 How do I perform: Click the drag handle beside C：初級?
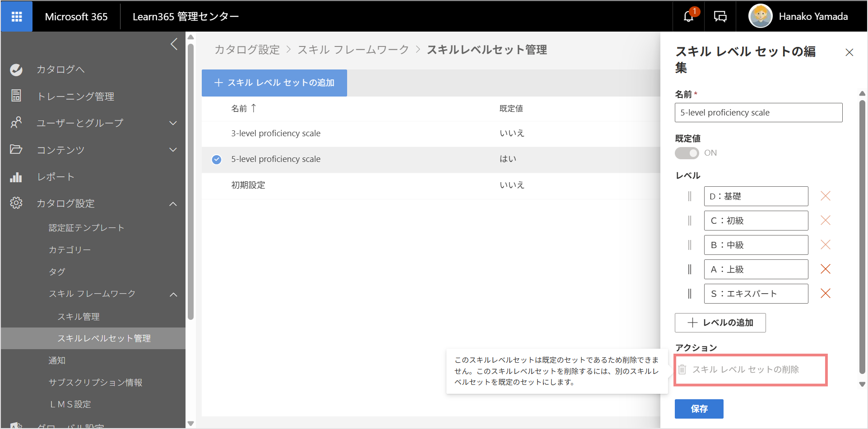690,221
